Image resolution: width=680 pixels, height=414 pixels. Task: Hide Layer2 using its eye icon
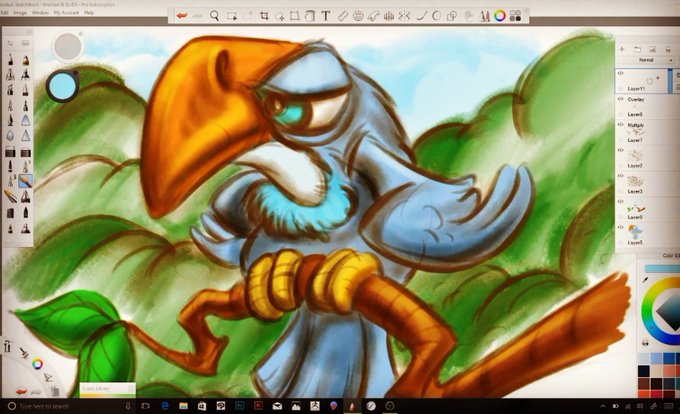[621, 150]
